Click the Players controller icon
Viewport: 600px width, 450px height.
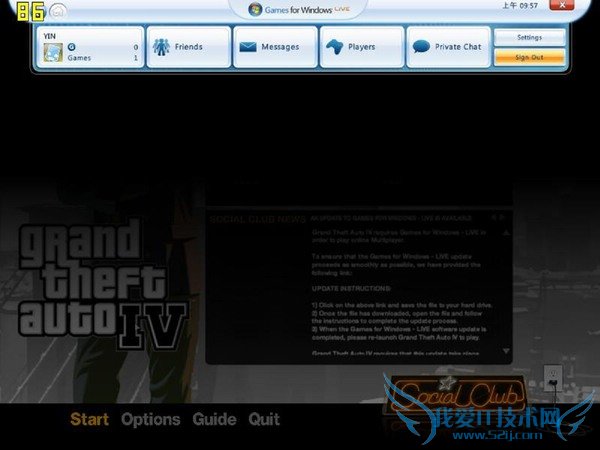(334, 47)
